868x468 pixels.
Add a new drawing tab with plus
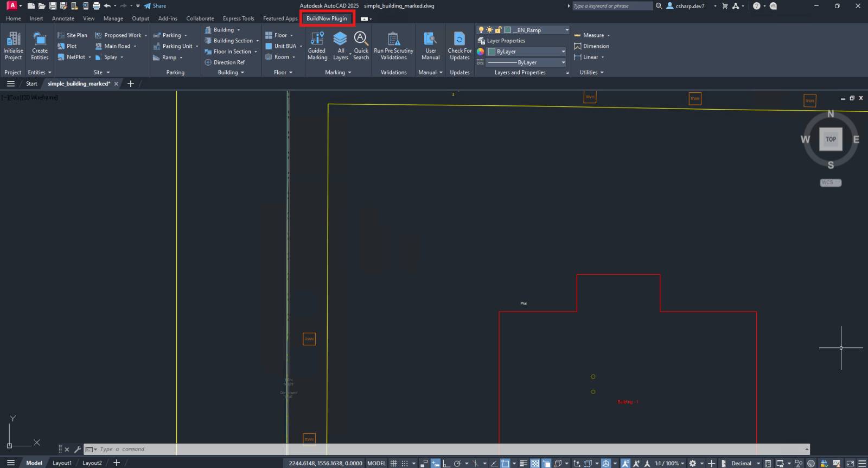(130, 84)
